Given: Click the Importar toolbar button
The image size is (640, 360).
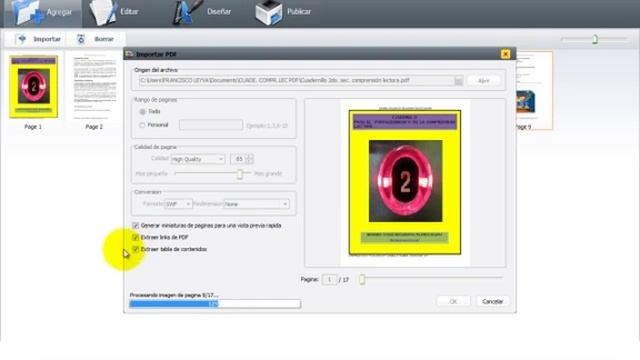Looking at the screenshot, I should tap(39, 39).
